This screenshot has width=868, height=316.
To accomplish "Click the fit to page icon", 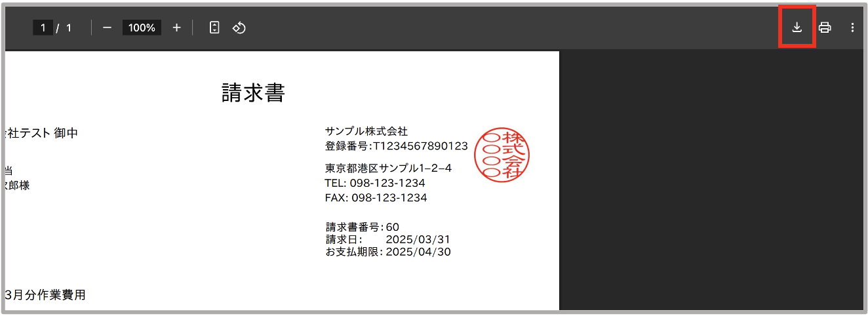I will [214, 28].
